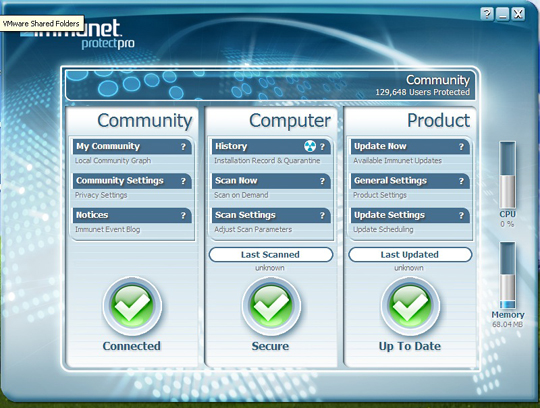Image resolution: width=540 pixels, height=408 pixels.
Task: Click Installation Record & Quarantine text
Action: (267, 160)
